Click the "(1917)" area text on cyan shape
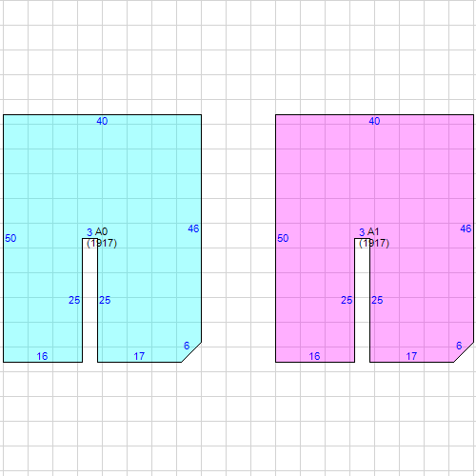This screenshot has width=476, height=476. pyautogui.click(x=102, y=244)
